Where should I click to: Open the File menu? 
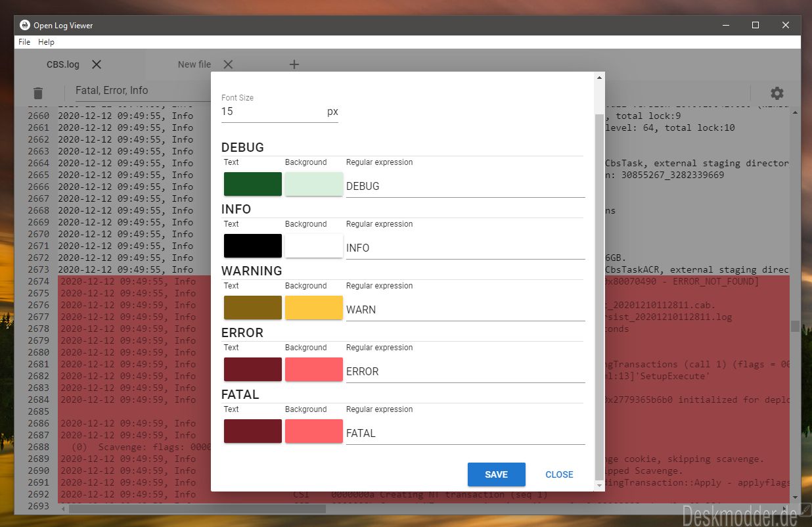(24, 41)
